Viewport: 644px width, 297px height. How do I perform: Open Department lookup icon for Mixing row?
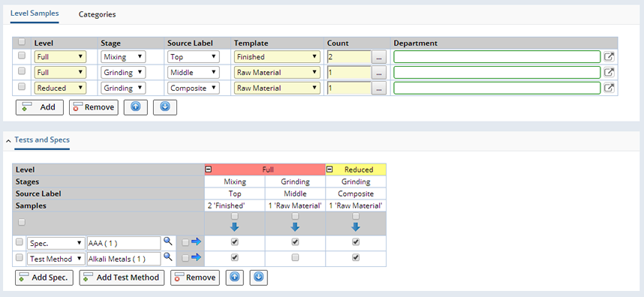[x=609, y=57]
